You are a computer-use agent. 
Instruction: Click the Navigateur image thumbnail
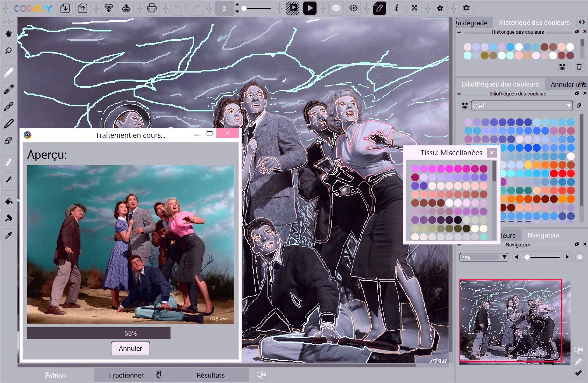pyautogui.click(x=515, y=322)
